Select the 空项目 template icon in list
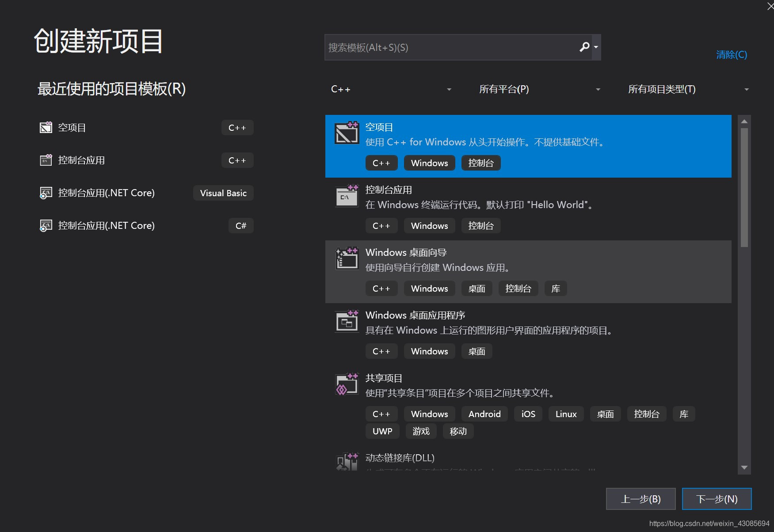 point(347,133)
